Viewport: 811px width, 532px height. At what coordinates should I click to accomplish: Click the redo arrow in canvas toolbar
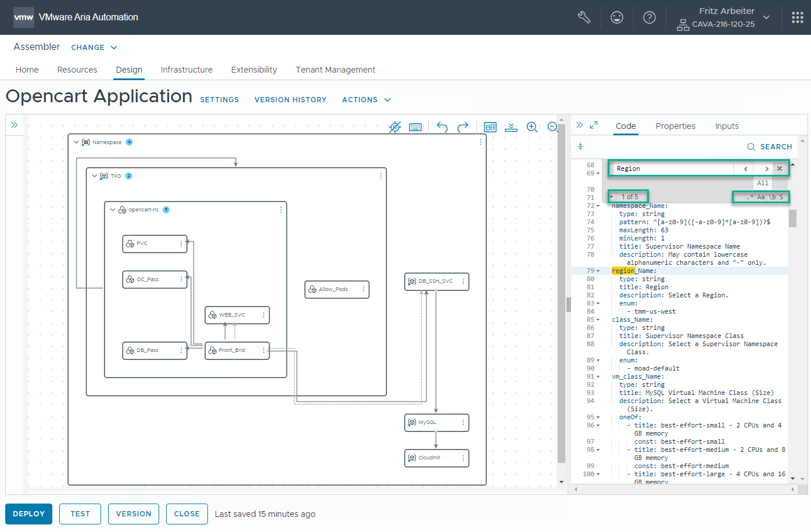point(463,127)
